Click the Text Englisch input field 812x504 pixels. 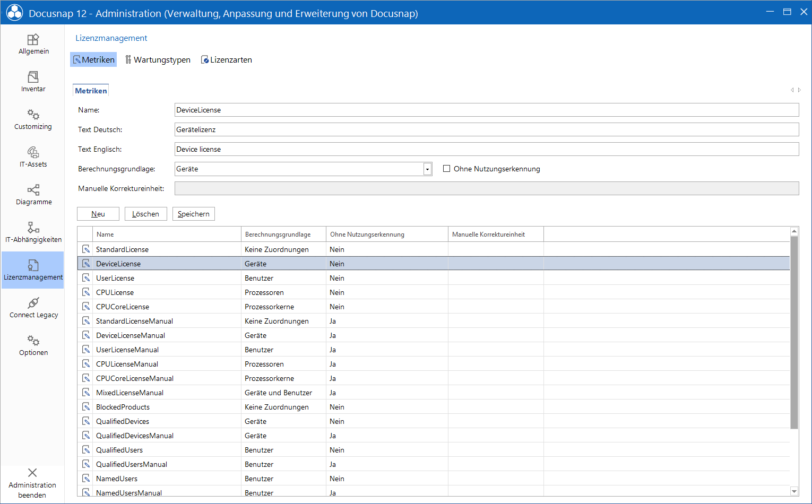point(487,149)
